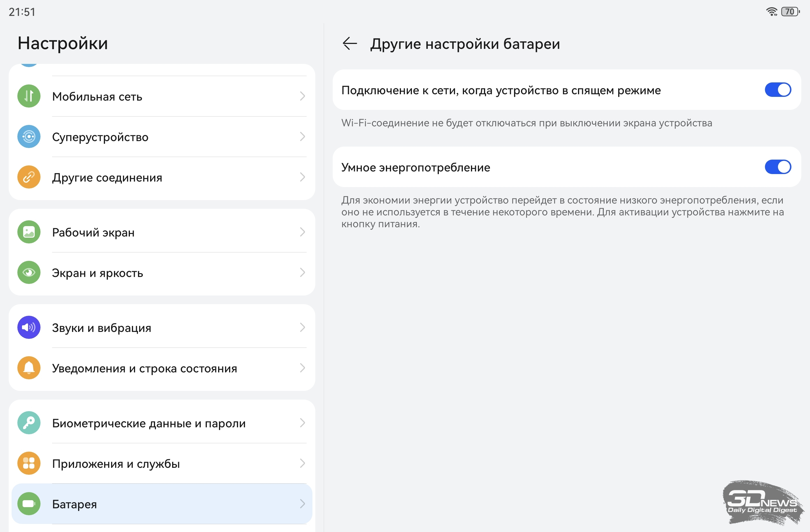Tap the Приложения и службы grid icon

tap(29, 463)
